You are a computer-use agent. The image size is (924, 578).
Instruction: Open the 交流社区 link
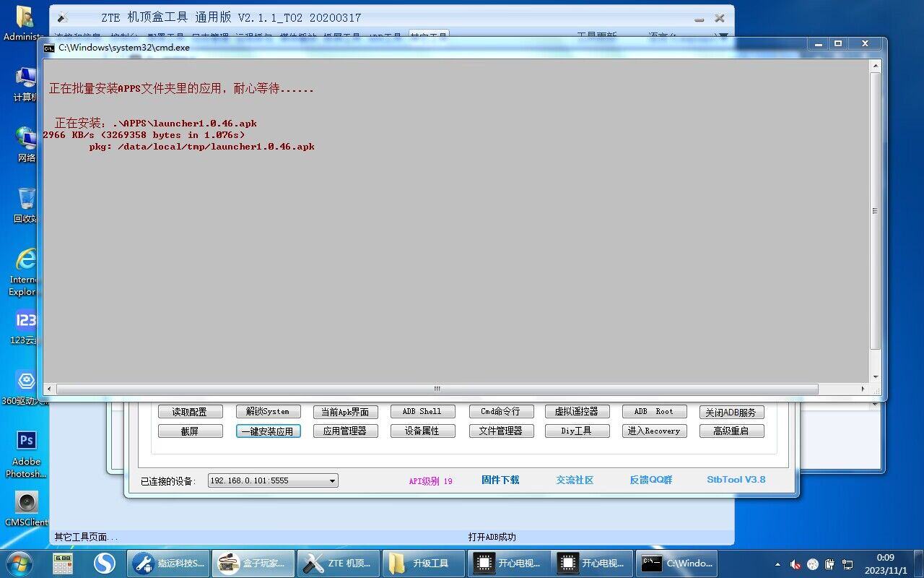(x=575, y=480)
